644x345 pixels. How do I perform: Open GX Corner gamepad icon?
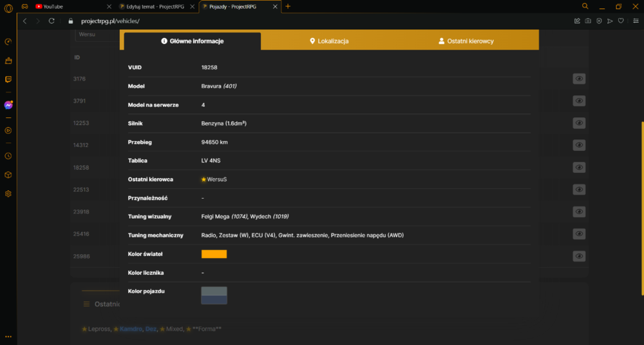[25, 6]
